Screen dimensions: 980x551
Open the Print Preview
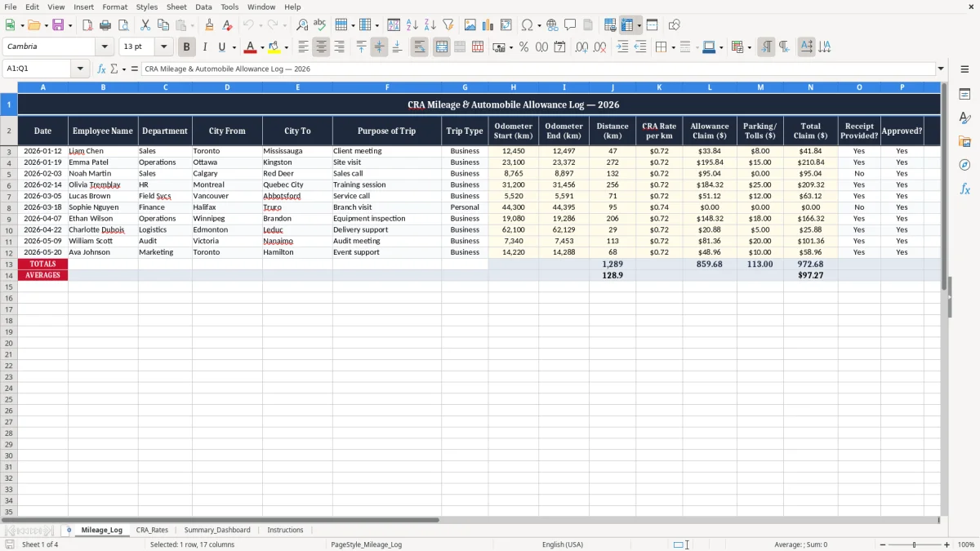click(x=123, y=25)
